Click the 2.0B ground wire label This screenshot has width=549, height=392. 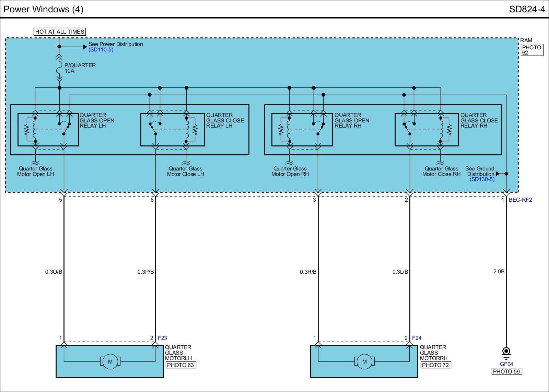499,272
